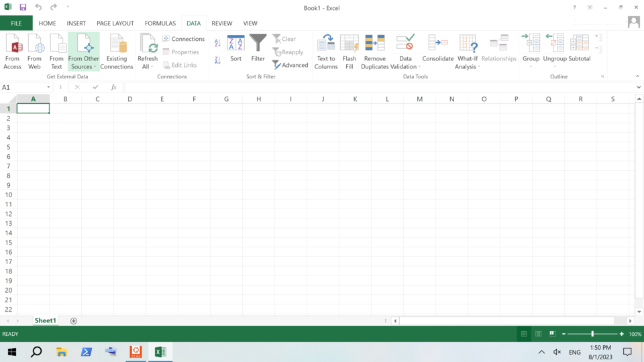Open the What-If Analysis dropdown
This screenshot has width=644, height=362.
468,52
